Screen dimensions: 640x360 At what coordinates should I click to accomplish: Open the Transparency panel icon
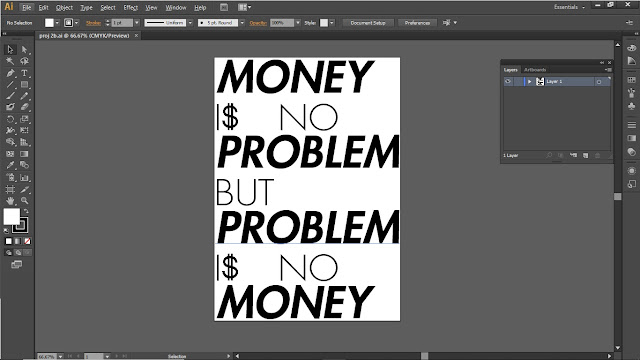pos(631,152)
